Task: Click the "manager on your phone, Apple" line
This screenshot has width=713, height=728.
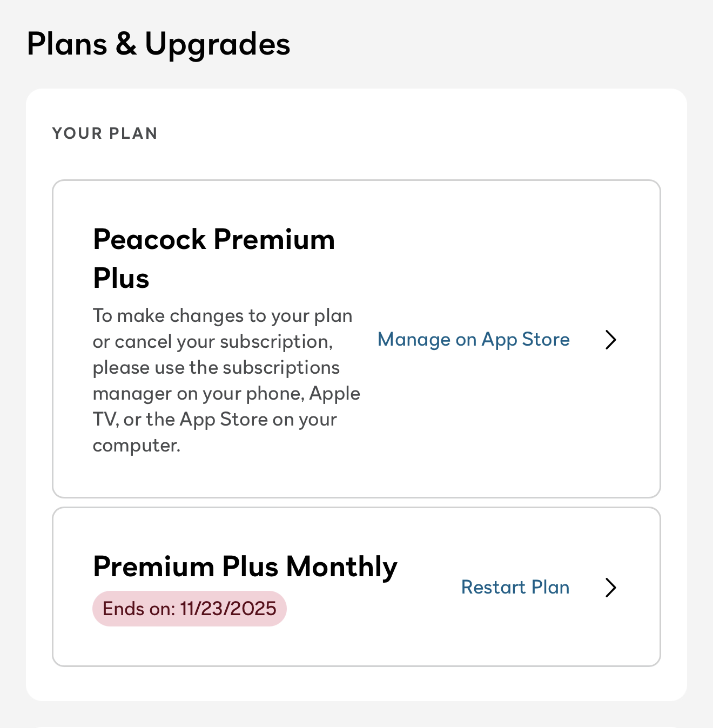Action: pyautogui.click(x=226, y=393)
